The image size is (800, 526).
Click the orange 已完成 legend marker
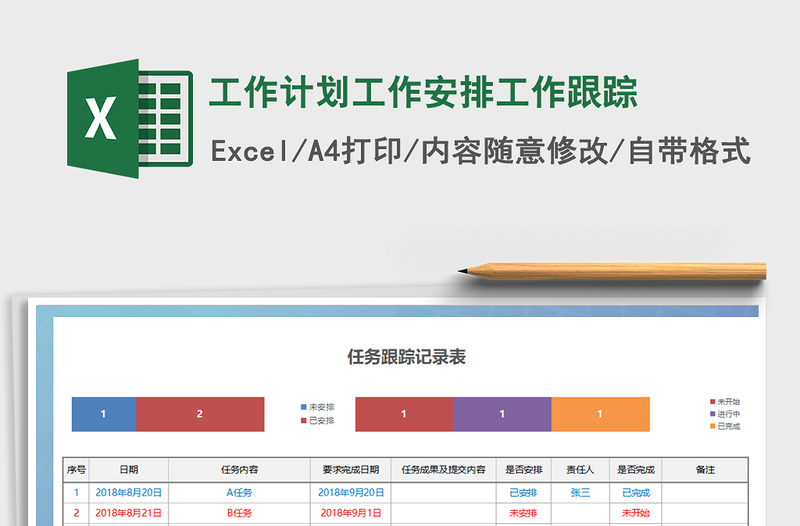click(x=712, y=427)
